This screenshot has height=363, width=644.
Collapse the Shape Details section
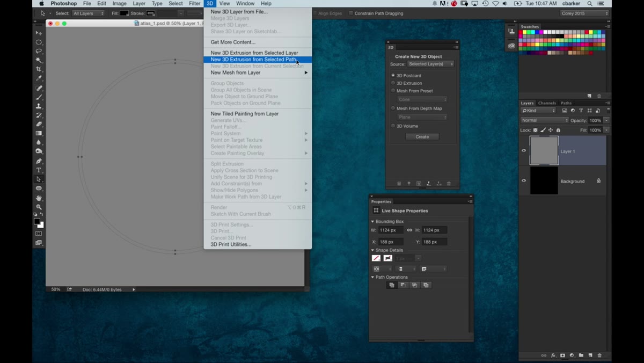[x=373, y=250]
